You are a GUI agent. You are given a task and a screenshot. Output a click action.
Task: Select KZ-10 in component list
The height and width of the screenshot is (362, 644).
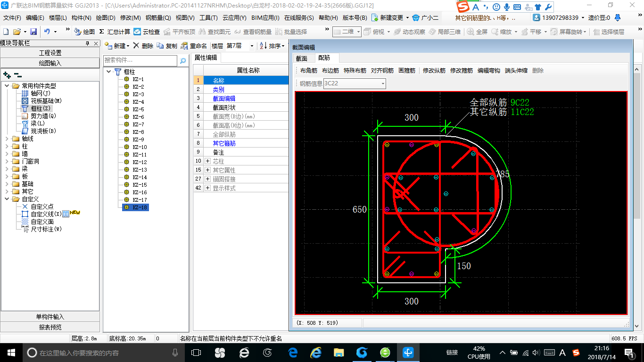click(140, 147)
